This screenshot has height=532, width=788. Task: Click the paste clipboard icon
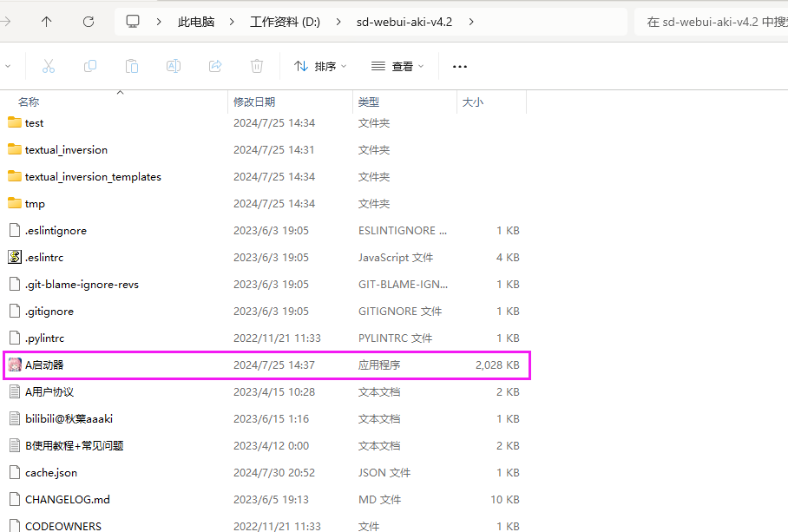pyautogui.click(x=132, y=66)
